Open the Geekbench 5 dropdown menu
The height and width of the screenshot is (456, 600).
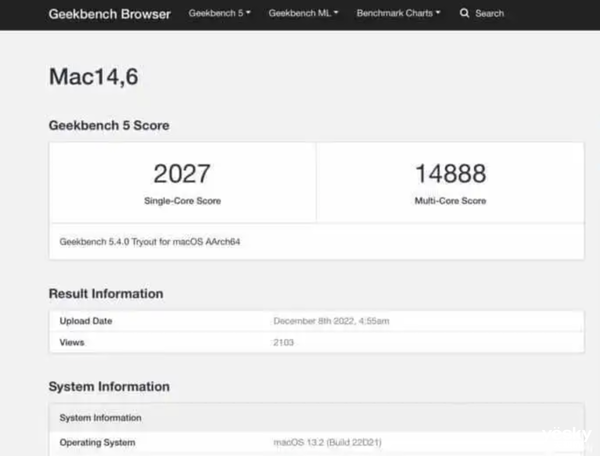(x=219, y=14)
